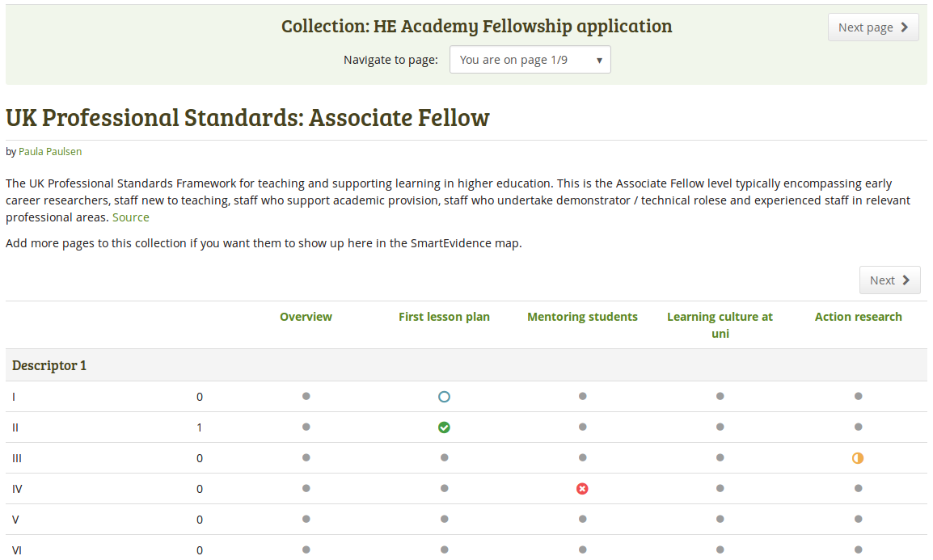Viewport: 933px width, 560px height.
Task: Click the green checkmark icon in row II
Action: tap(444, 427)
